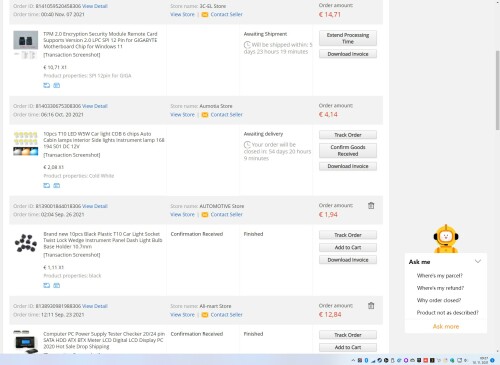
Task: Click the envelope icon beside AUTOMOTIVE Store's Contact Seller
Action: coord(205,215)
